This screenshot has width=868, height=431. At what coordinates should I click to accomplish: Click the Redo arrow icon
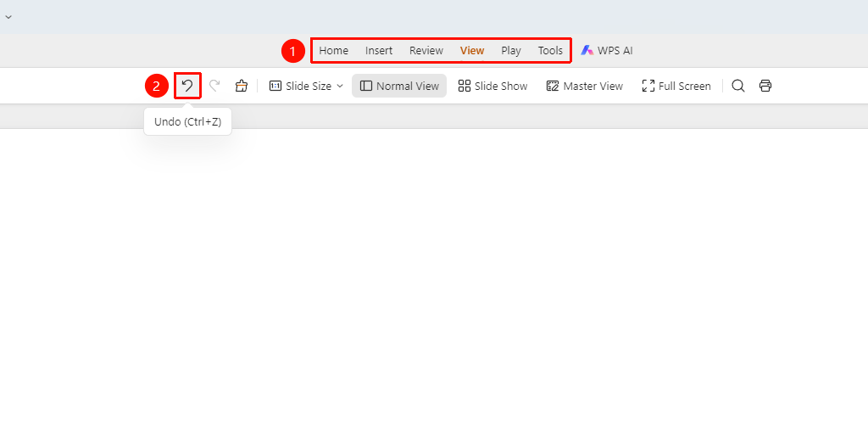point(214,86)
